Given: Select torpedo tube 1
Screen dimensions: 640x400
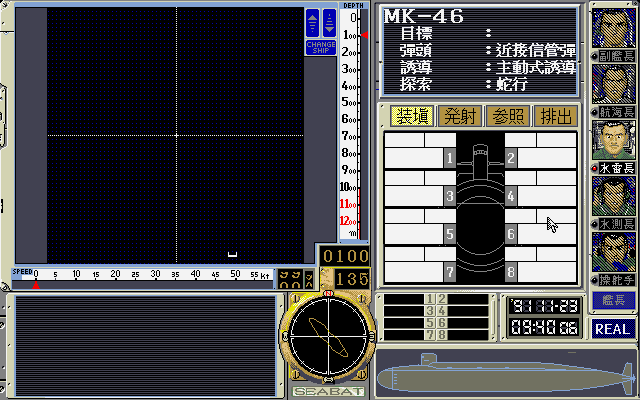Looking at the screenshot, I should pyautogui.click(x=450, y=158).
